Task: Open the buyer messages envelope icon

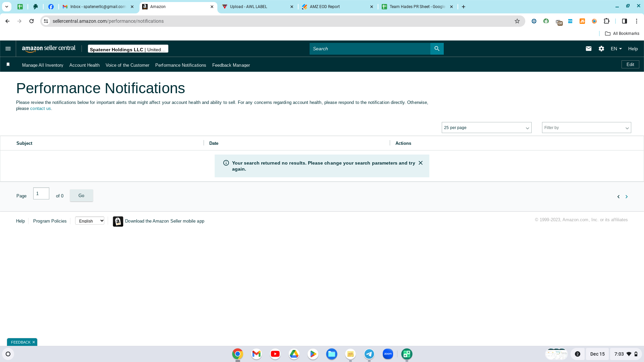Action: point(589,49)
